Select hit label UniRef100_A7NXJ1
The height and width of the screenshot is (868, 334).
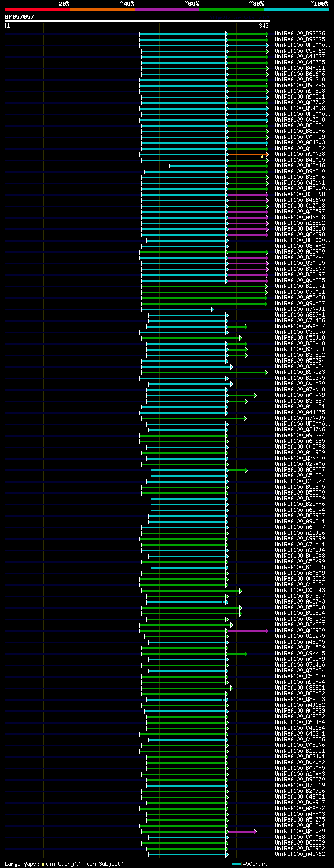pyautogui.click(x=300, y=309)
